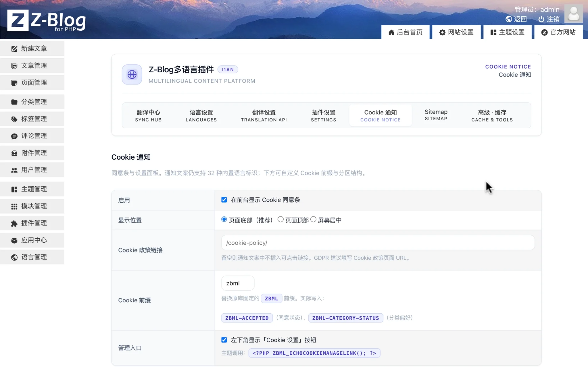Viewport: 588px width, 367px height.
Task: Click the 管理员: admin text
Action: click(x=537, y=9)
